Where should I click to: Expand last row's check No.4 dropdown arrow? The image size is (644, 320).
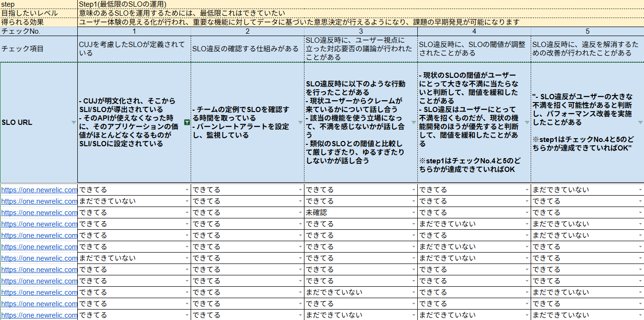(x=527, y=315)
